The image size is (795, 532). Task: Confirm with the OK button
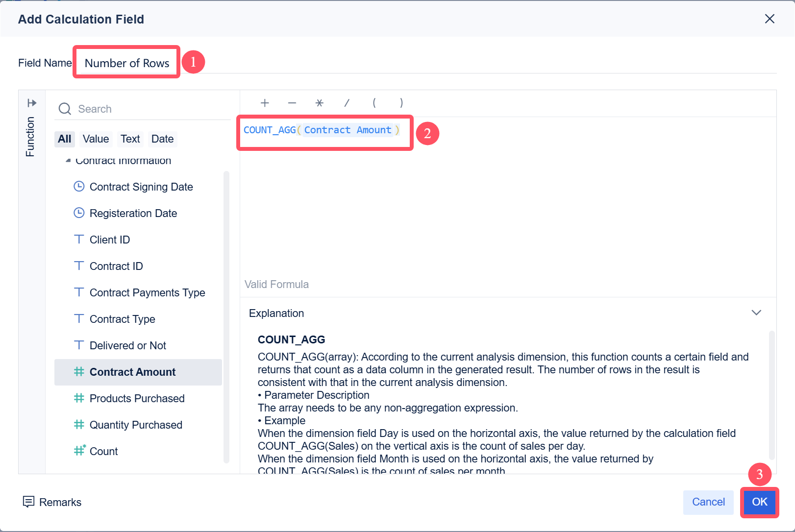(760, 502)
